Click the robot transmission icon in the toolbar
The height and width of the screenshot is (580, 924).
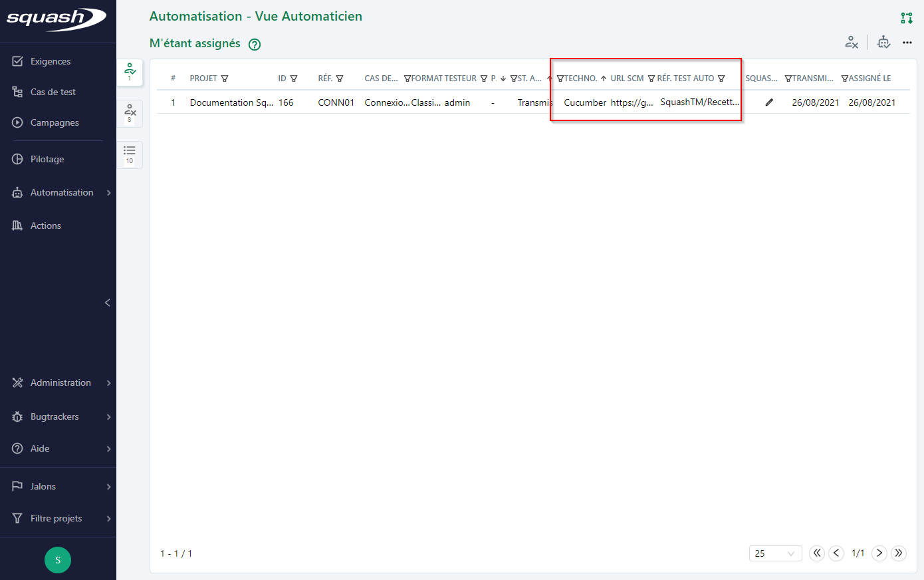coord(883,42)
